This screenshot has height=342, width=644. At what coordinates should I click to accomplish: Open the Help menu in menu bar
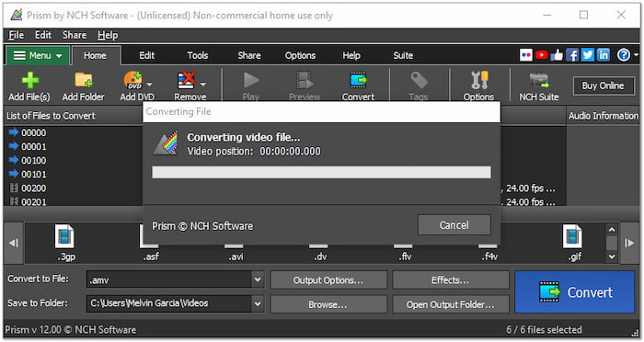[x=108, y=35]
